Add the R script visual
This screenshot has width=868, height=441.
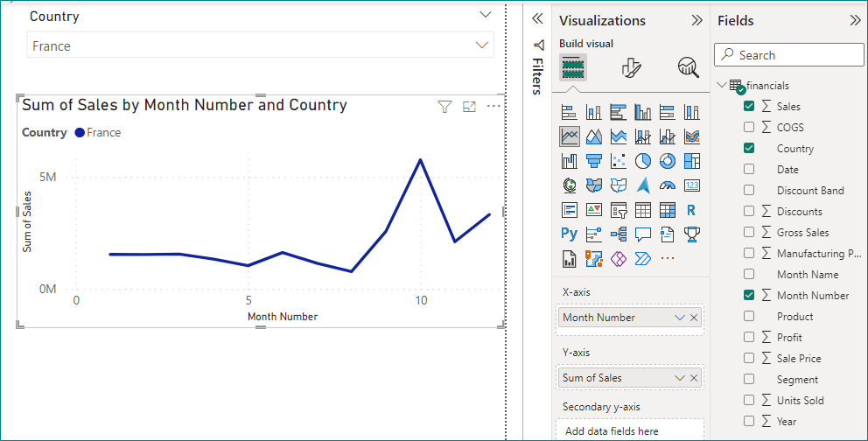tap(692, 210)
